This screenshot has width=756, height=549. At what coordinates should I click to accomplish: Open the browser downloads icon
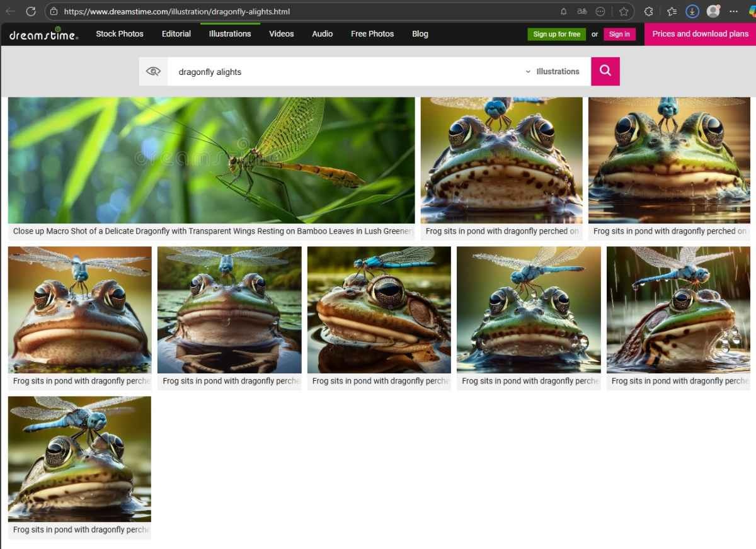692,11
